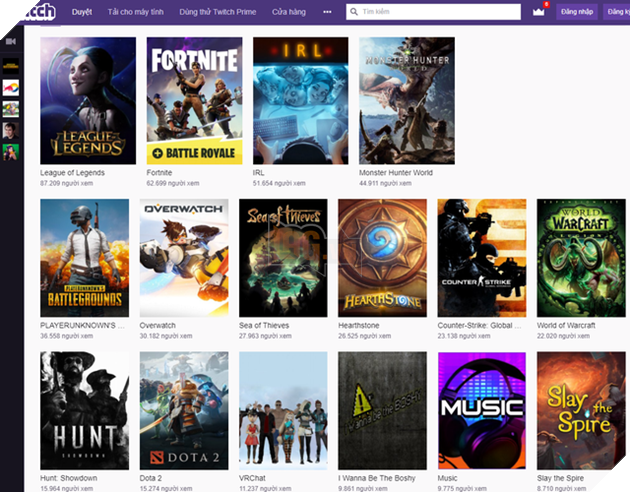The image size is (630, 492).
Task: Click the I Wanna Be The Boshy title
Action: pyautogui.click(x=377, y=478)
